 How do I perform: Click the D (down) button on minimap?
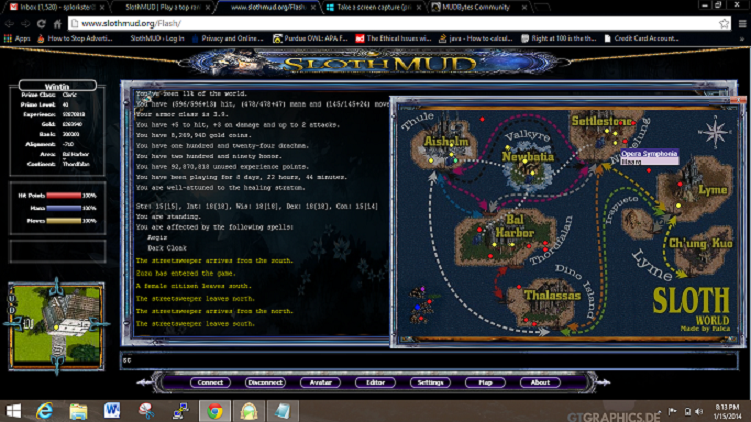tap(12, 310)
